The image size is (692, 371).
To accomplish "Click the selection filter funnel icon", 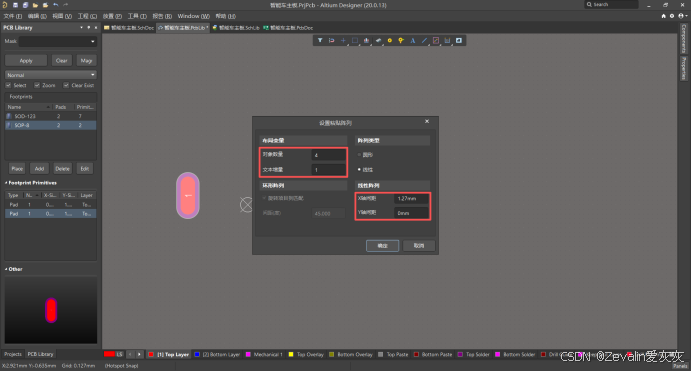I will click(320, 41).
